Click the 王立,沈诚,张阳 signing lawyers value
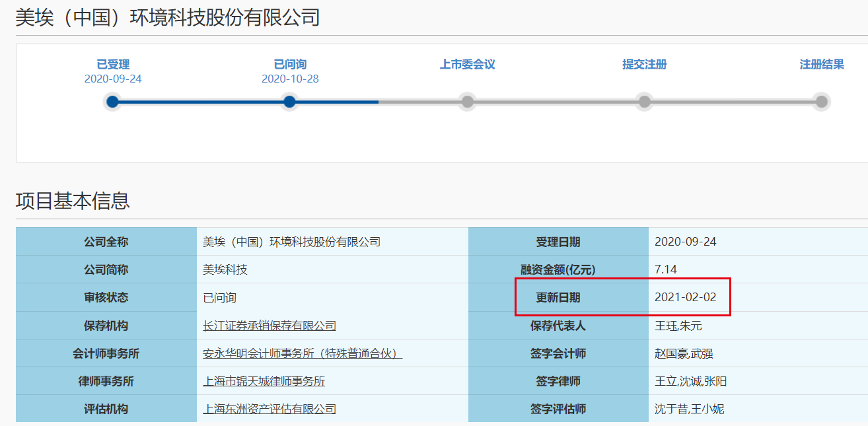Image resolution: width=868 pixels, height=426 pixels. [x=690, y=381]
